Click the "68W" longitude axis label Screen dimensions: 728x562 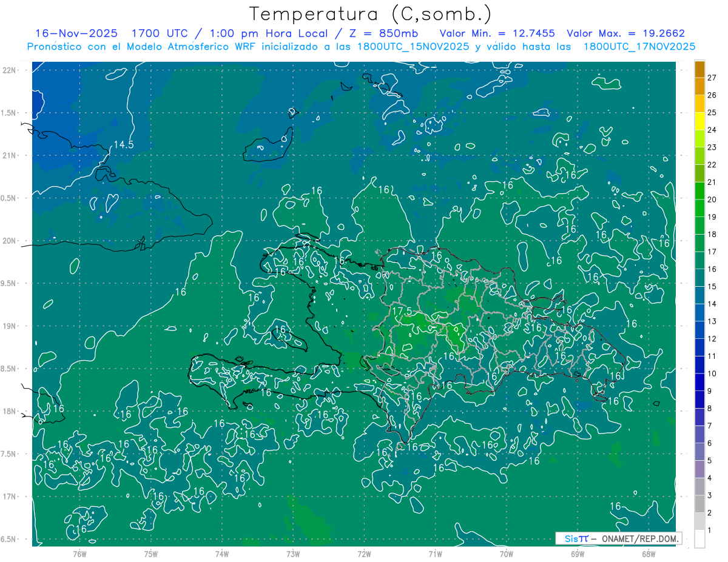pos(649,553)
